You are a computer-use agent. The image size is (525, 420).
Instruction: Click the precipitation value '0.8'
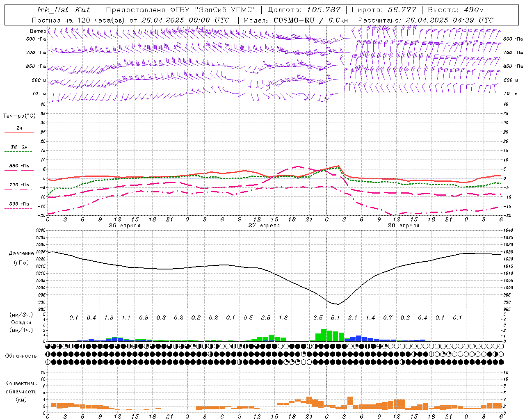pyautogui.click(x=144, y=317)
